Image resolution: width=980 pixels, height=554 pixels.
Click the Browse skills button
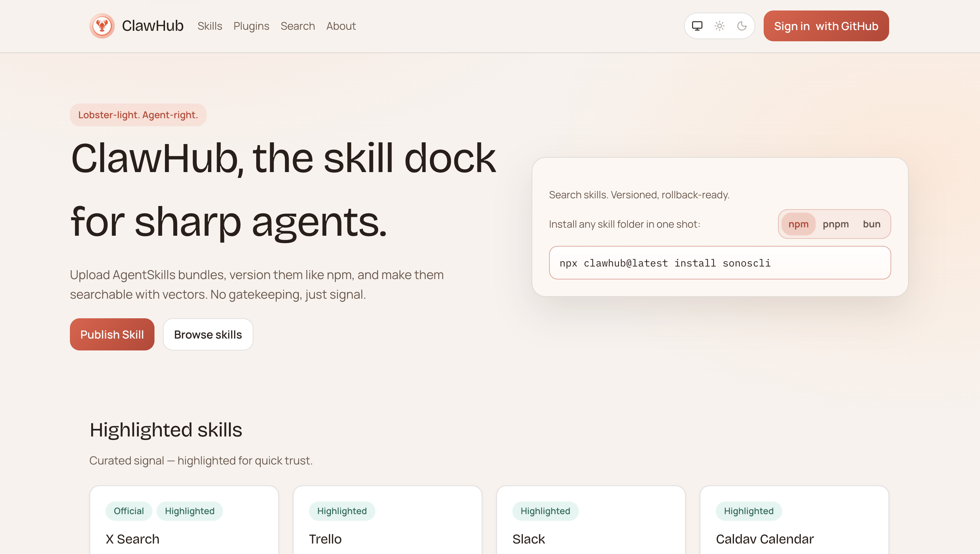point(208,334)
